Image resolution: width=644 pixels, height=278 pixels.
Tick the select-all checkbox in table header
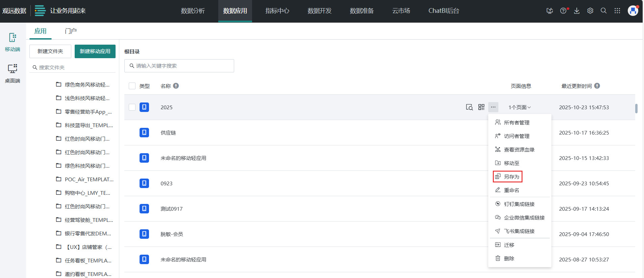point(132,86)
